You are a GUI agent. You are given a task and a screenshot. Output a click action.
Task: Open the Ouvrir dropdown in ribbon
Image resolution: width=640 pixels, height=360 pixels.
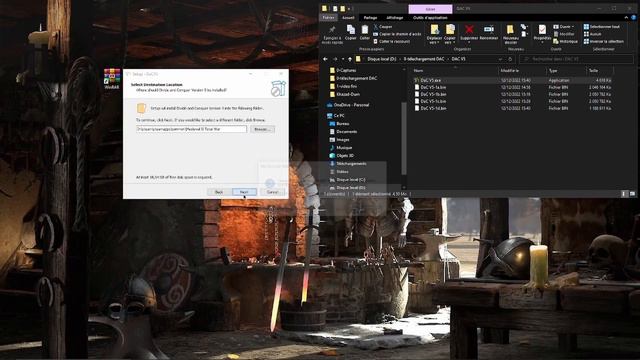pyautogui.click(x=565, y=27)
